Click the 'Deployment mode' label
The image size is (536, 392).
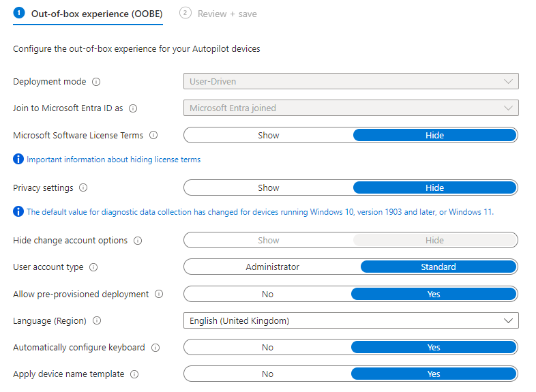click(50, 82)
